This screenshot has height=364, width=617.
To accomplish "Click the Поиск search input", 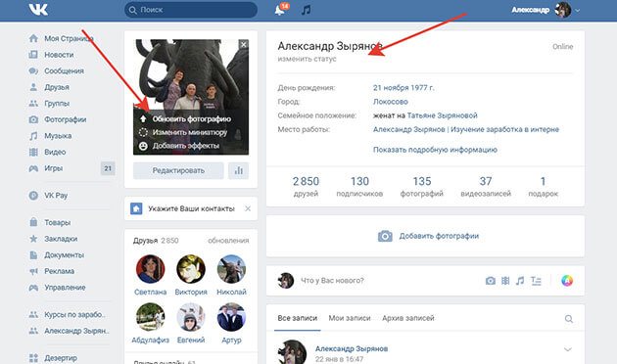I will [x=191, y=10].
